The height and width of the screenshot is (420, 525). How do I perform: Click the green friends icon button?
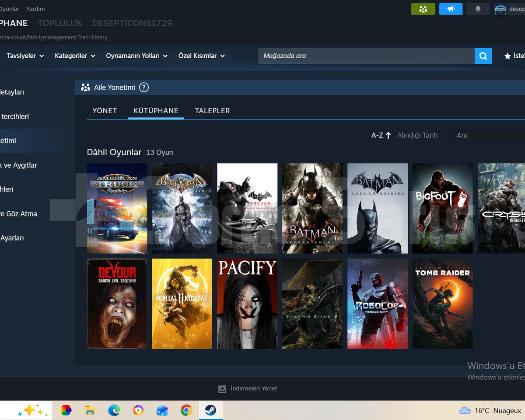(x=423, y=9)
